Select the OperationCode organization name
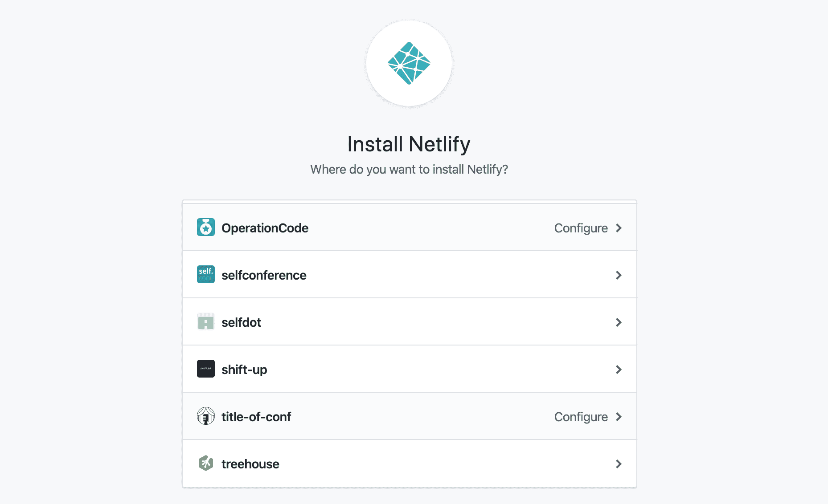828x504 pixels. tap(265, 228)
